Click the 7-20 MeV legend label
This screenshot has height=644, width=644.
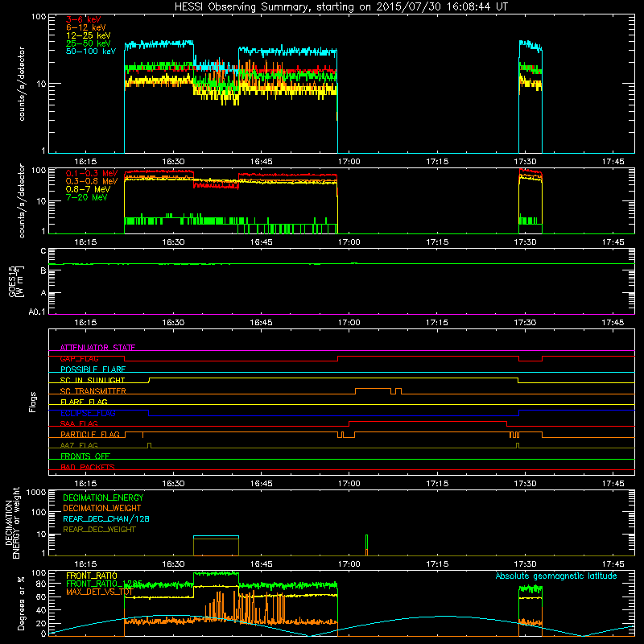click(86, 197)
